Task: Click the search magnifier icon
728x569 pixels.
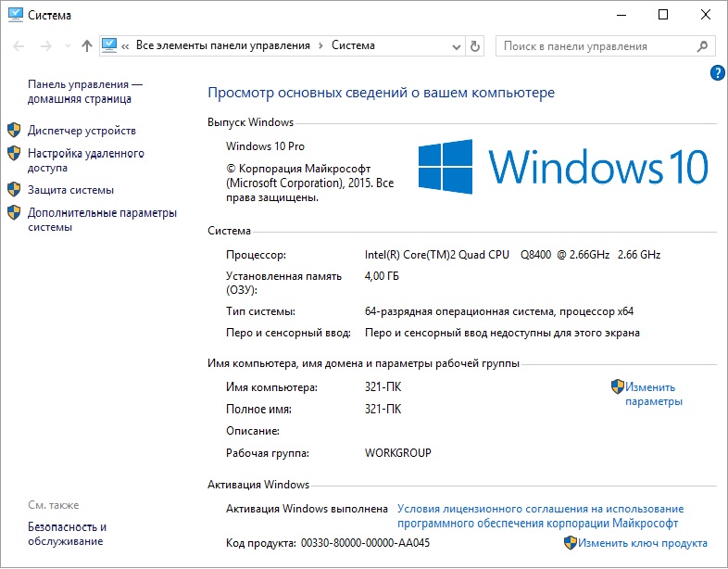Action: click(x=702, y=46)
